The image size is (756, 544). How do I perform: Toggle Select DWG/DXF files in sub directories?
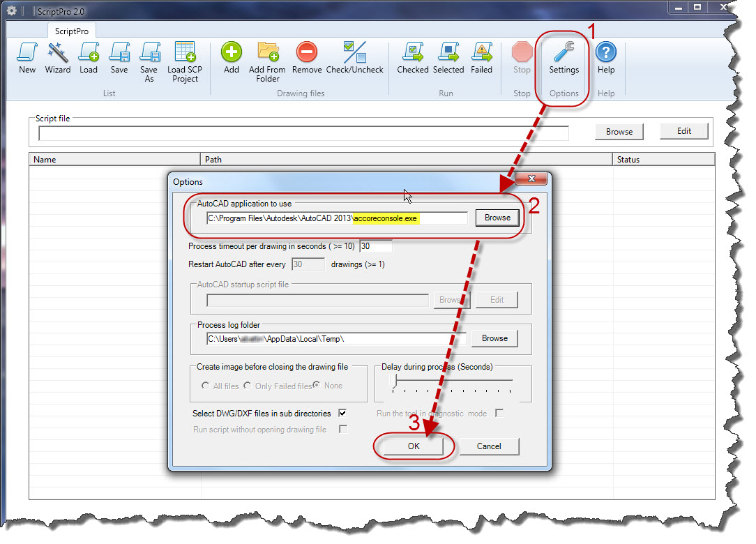coord(342,414)
